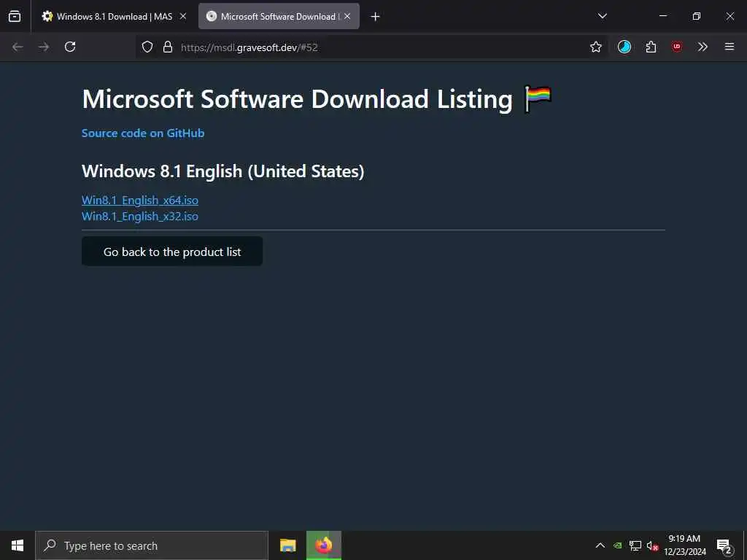Click the Microsoft Software Download Listing heading

(298, 99)
